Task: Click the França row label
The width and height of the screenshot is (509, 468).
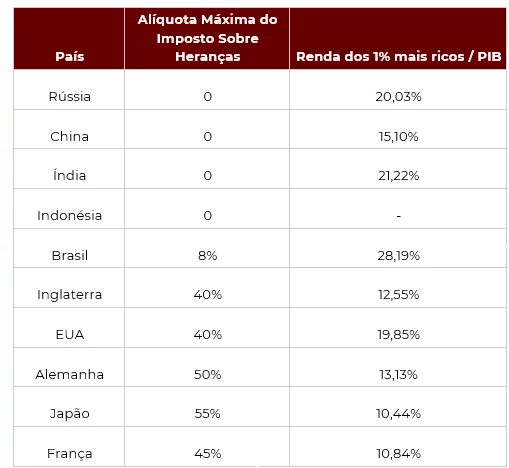Action: 69,454
